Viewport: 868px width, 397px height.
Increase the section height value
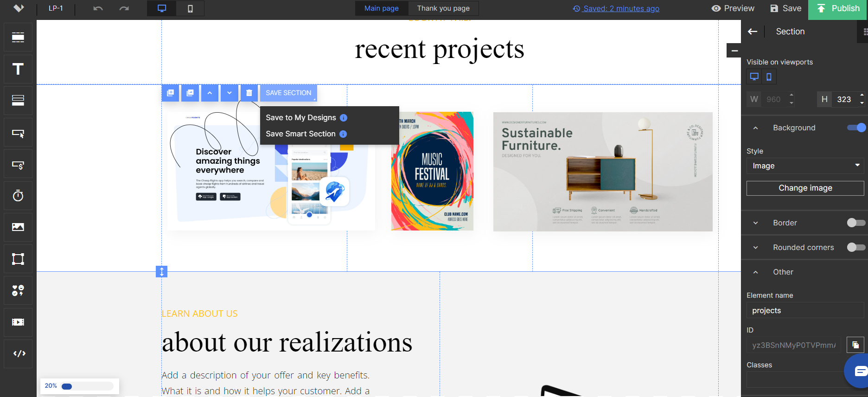coord(862,96)
